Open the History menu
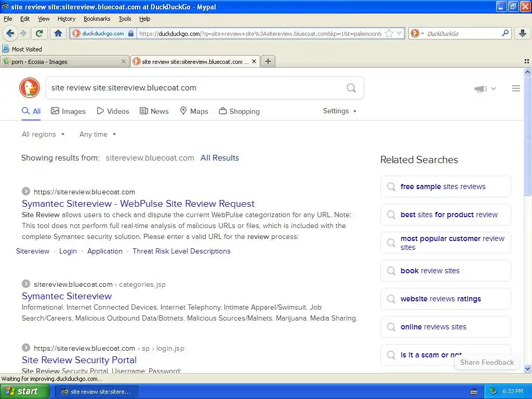The image size is (532, 399). click(66, 19)
